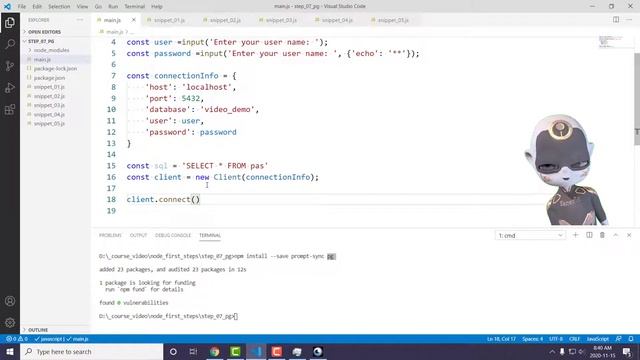Open Cortana circle on taskbar
The width and height of the screenshot is (640, 360).
click(173, 351)
